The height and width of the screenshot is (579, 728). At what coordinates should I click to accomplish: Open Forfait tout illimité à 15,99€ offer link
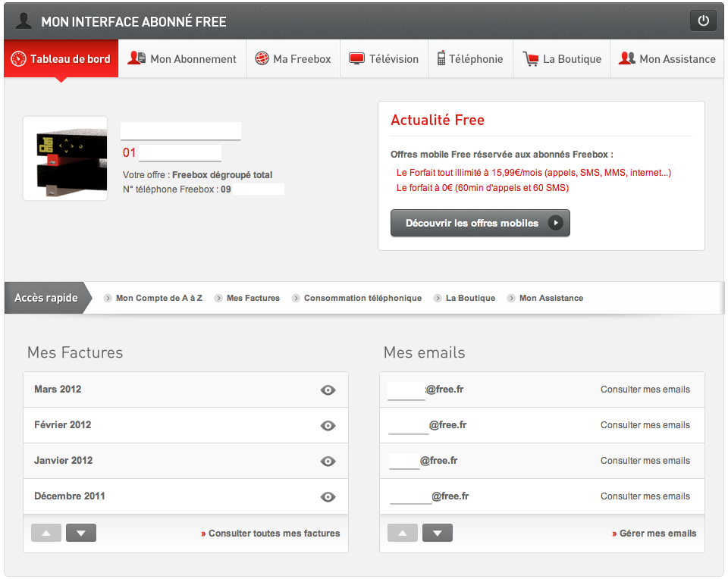(533, 173)
